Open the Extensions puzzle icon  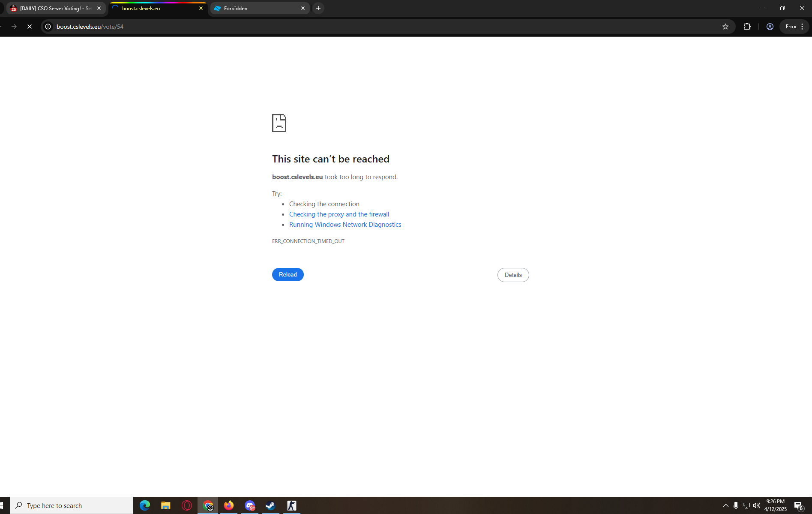click(747, 27)
